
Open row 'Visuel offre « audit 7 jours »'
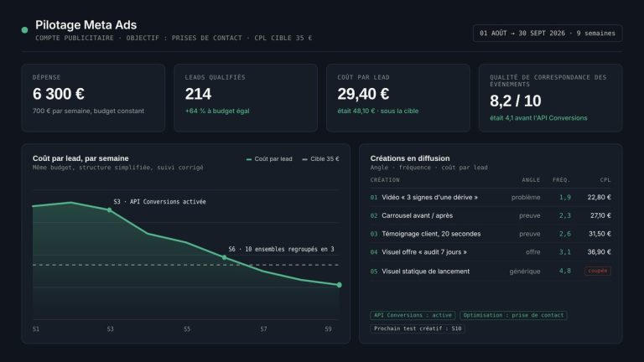[491, 252]
